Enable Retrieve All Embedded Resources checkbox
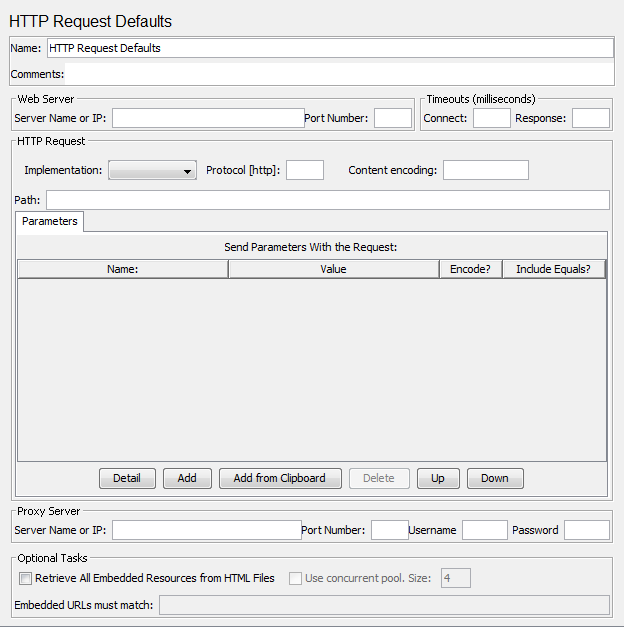Viewport: 624px width, 627px height. 26,578
